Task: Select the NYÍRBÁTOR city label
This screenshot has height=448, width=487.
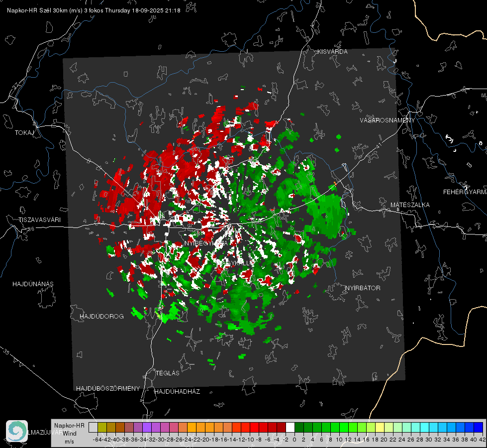Action: 363,288
